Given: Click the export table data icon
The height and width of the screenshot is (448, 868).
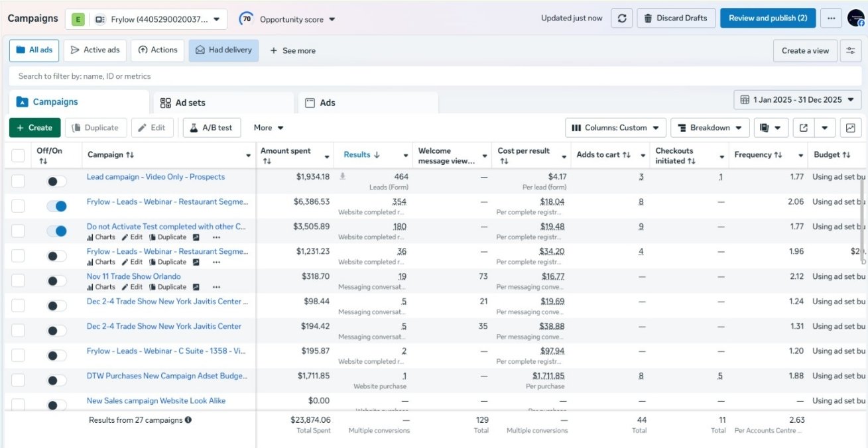Looking at the screenshot, I should pos(804,128).
